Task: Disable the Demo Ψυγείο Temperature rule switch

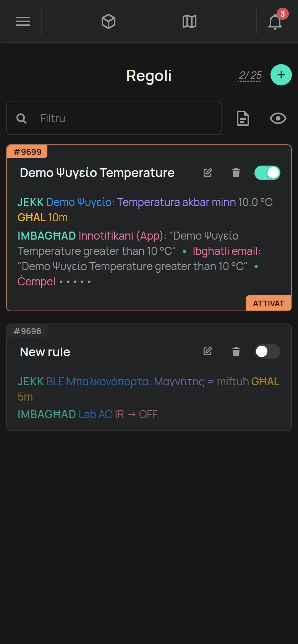Action: pyautogui.click(x=267, y=172)
